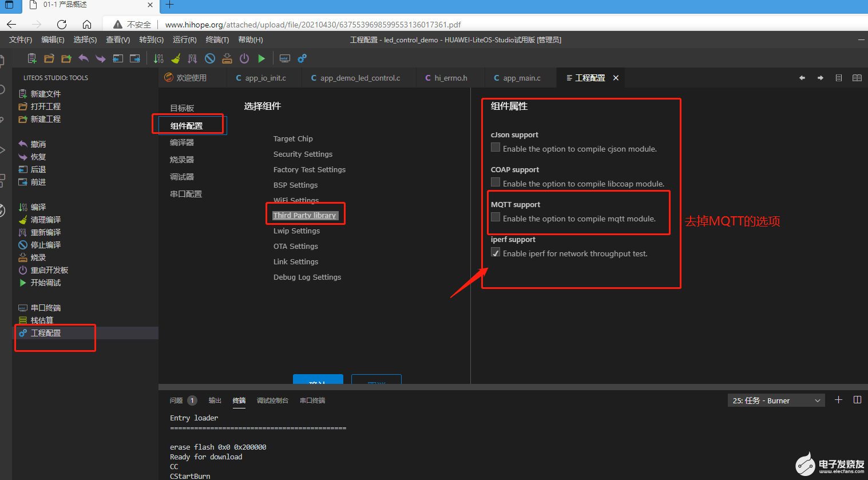Click 栈估算 in the LiteOS Studio Tools panel
The image size is (868, 480).
(42, 320)
